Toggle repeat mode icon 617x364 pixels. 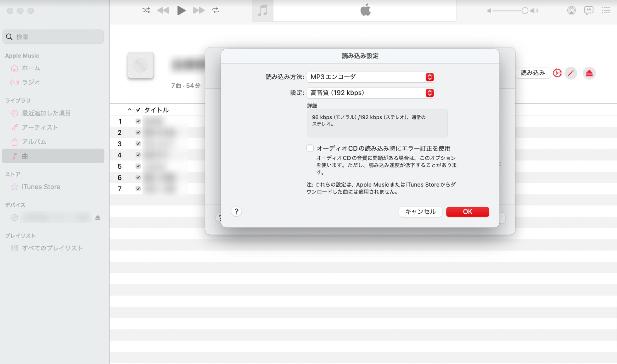216,11
